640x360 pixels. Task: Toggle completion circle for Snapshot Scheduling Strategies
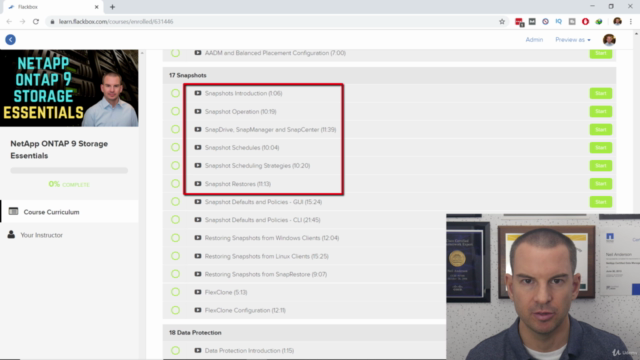click(176, 165)
